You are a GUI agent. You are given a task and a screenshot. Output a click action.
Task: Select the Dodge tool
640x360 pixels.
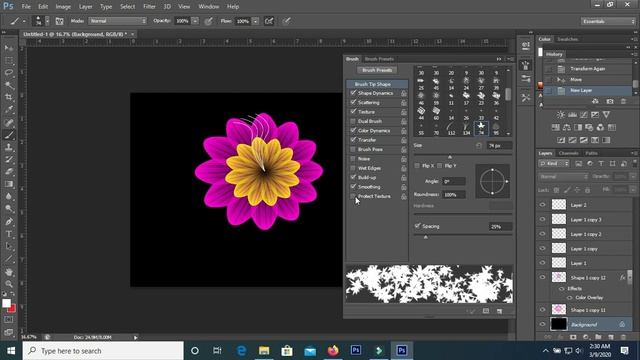(9, 209)
